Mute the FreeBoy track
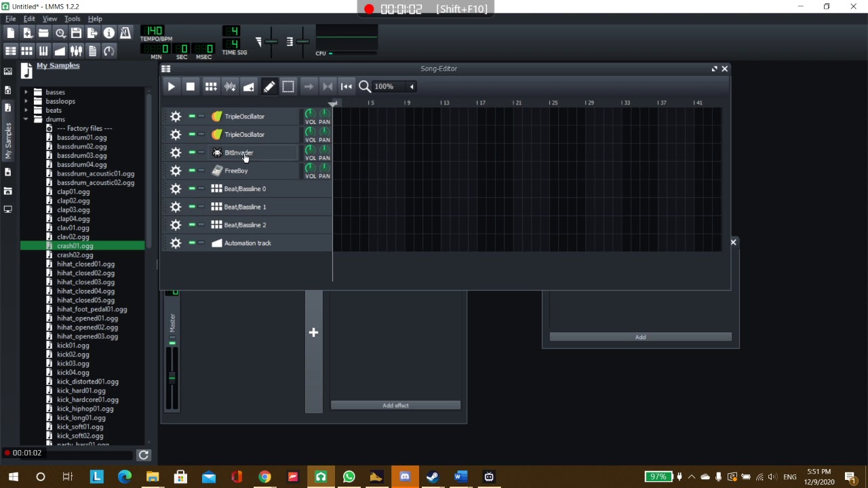The width and height of the screenshot is (868, 488). point(192,171)
